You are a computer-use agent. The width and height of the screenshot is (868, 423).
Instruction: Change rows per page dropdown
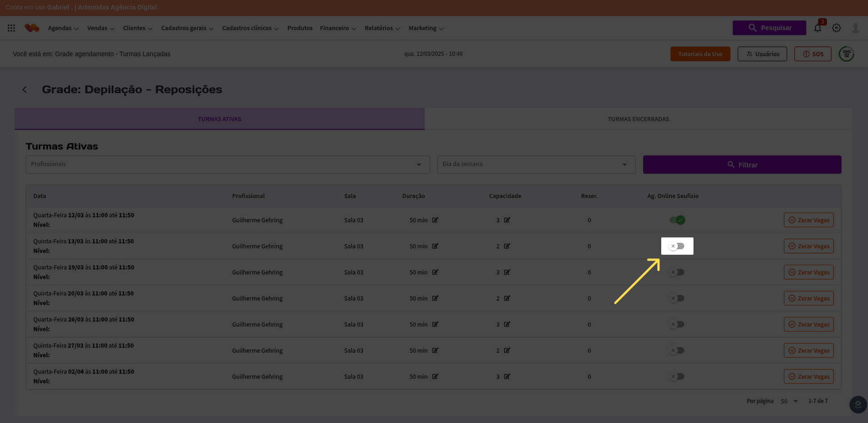tap(789, 401)
